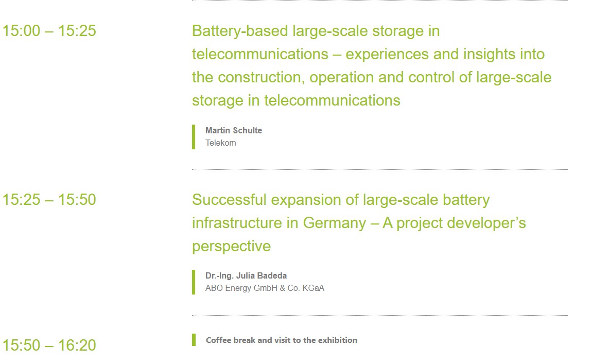This screenshot has height=364, width=592.
Task: Click the words 'storage in telecommunications' in first title
Action: click(296, 100)
